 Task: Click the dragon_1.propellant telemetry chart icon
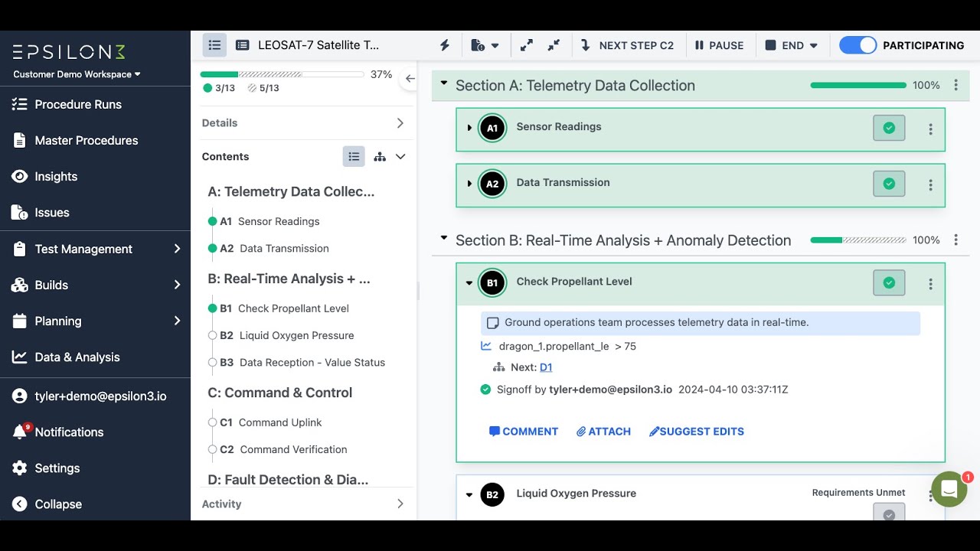pyautogui.click(x=486, y=346)
